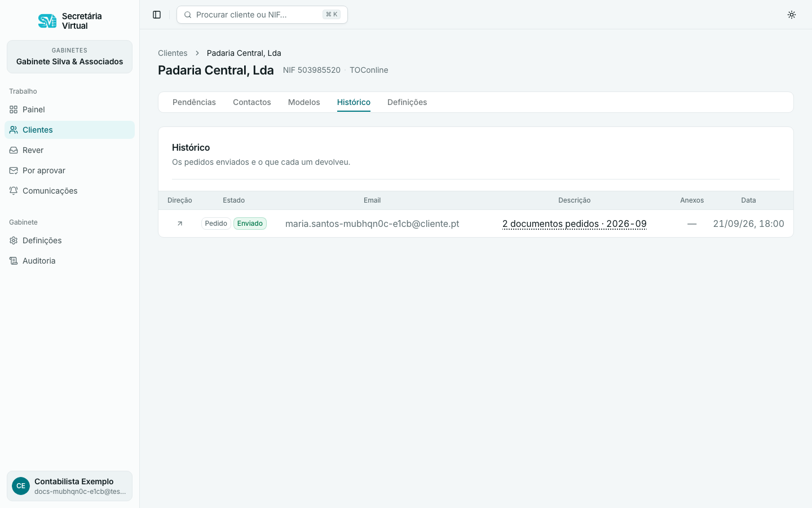
Task: Click the Painel grid icon
Action: (14, 110)
